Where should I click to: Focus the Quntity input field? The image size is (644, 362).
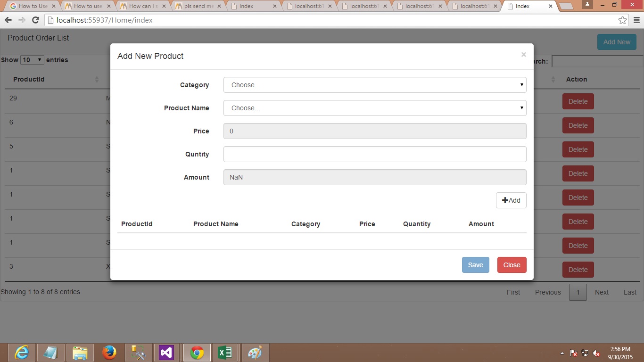[375, 154]
